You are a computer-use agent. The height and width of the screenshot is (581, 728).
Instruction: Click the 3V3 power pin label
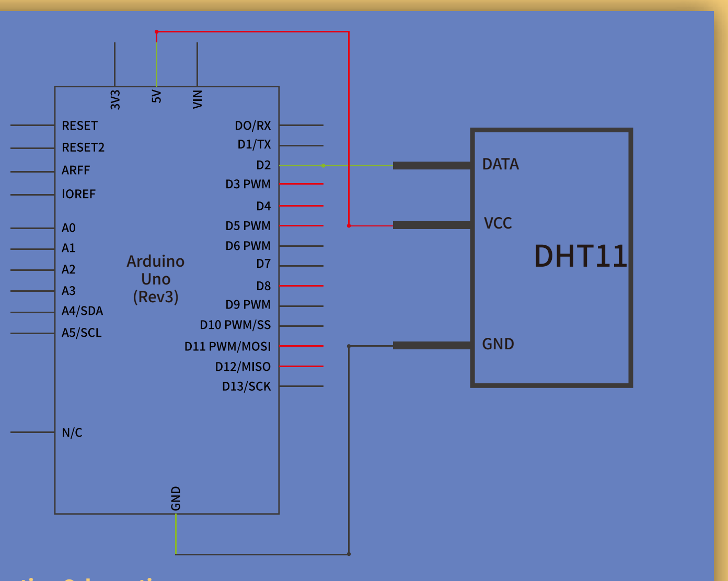115,99
